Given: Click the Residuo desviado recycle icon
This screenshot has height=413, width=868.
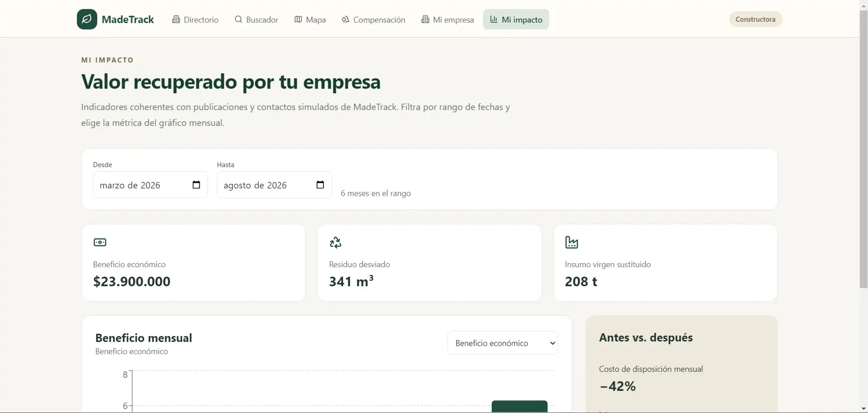Looking at the screenshot, I should [335, 242].
